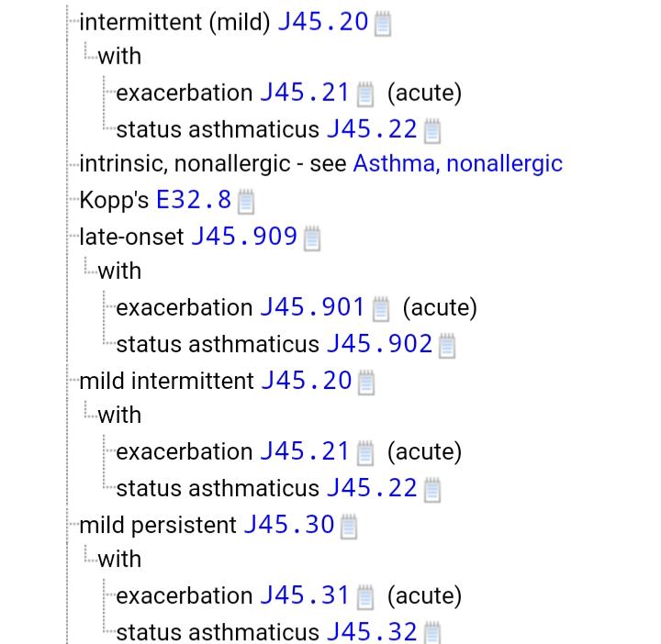Open the J45.902 status asthmaticus code

379,344
